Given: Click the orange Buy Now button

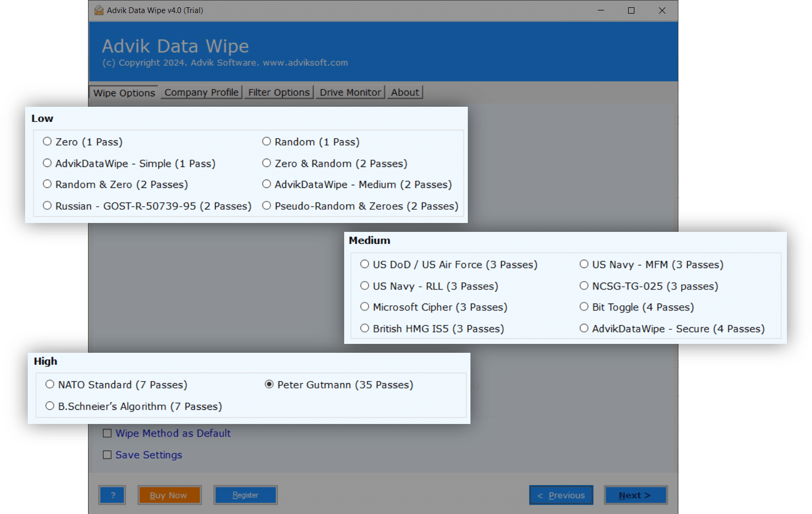Looking at the screenshot, I should tap(169, 495).
